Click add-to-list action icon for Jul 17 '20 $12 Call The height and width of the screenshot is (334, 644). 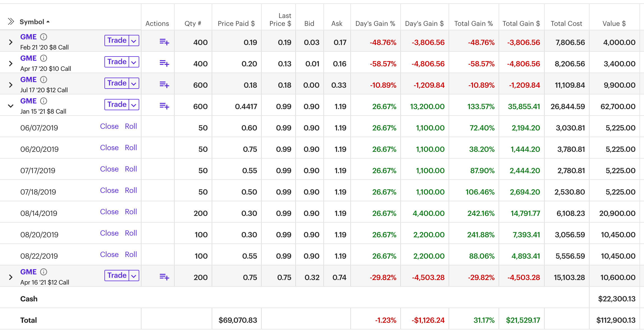coord(164,85)
